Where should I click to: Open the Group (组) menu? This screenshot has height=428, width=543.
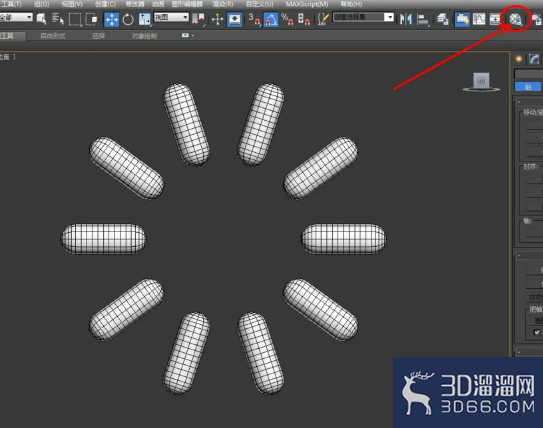[x=42, y=4]
